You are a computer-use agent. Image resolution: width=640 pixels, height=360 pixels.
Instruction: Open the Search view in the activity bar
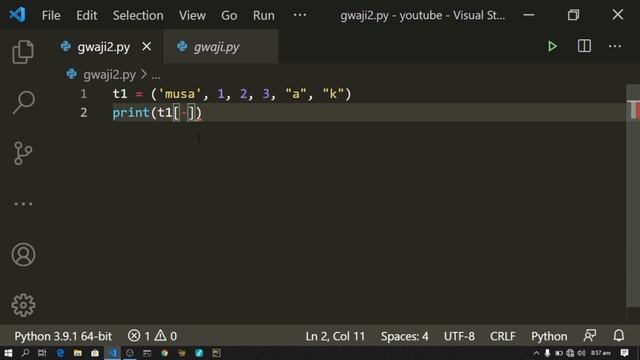click(x=23, y=102)
